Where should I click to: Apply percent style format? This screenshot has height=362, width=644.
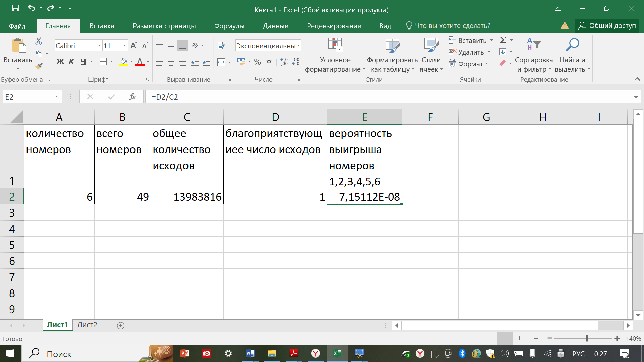tap(257, 62)
